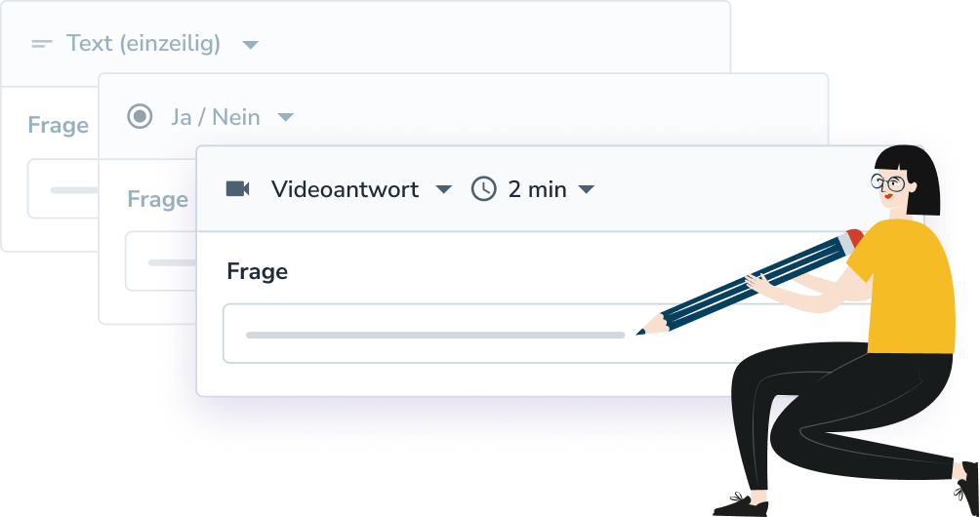Click the clock icon next to 2 min

click(x=484, y=188)
